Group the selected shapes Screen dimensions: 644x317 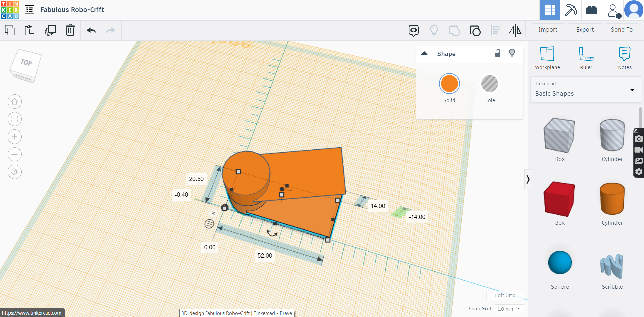(454, 31)
